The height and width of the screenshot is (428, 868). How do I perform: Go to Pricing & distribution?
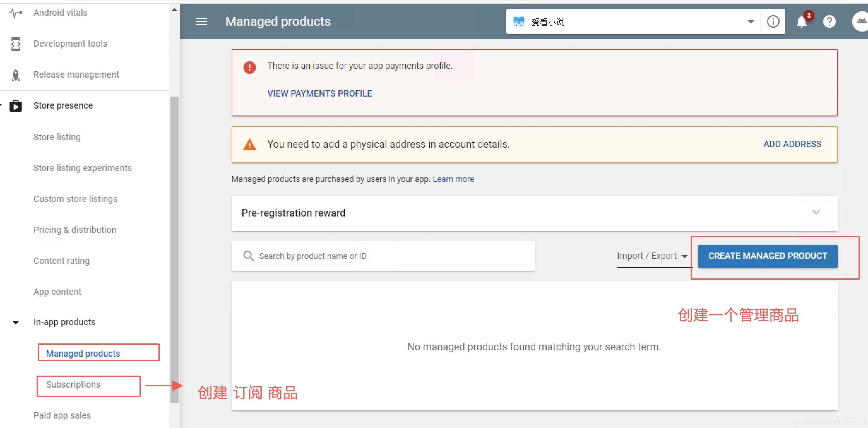coord(75,230)
